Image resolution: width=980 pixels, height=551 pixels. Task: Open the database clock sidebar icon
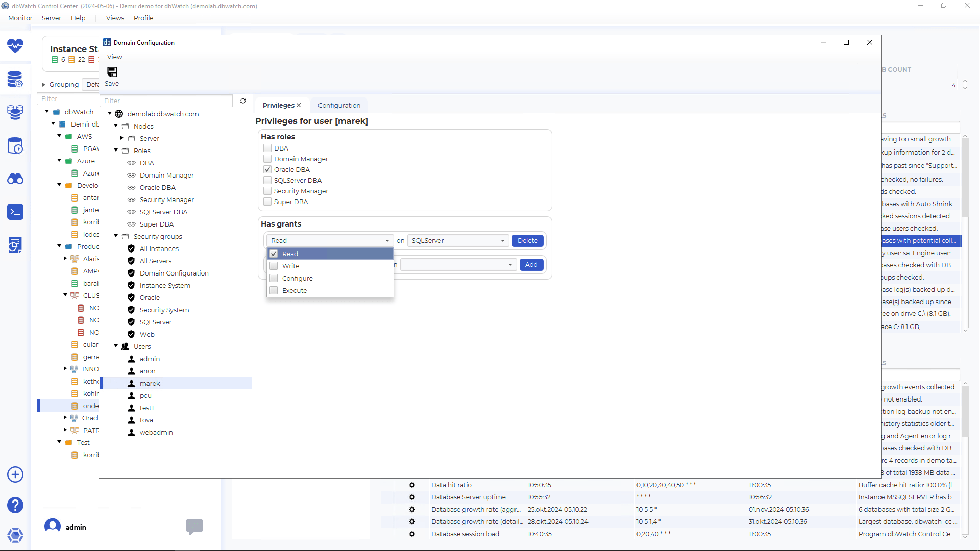[15, 146]
